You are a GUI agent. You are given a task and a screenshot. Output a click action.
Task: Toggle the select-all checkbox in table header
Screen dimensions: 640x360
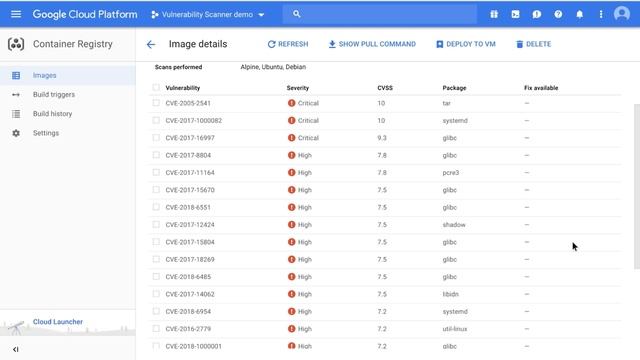click(x=156, y=87)
